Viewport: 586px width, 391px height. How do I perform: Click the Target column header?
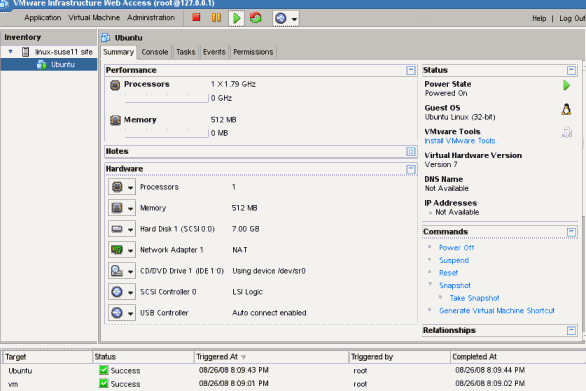point(47,357)
